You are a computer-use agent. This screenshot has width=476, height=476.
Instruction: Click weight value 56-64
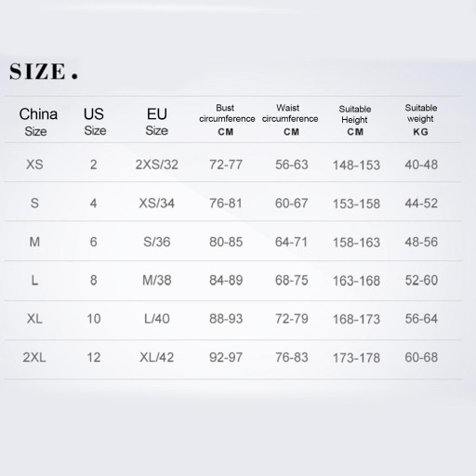coord(421,319)
